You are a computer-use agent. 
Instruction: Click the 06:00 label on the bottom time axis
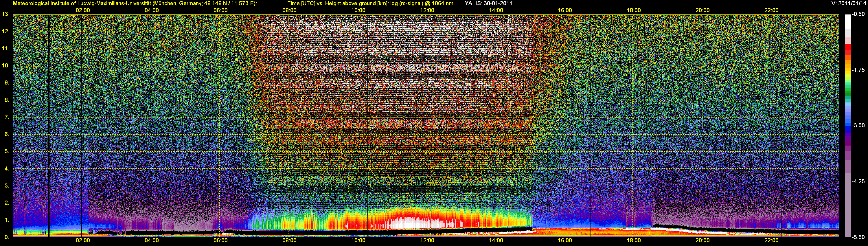[x=221, y=240]
